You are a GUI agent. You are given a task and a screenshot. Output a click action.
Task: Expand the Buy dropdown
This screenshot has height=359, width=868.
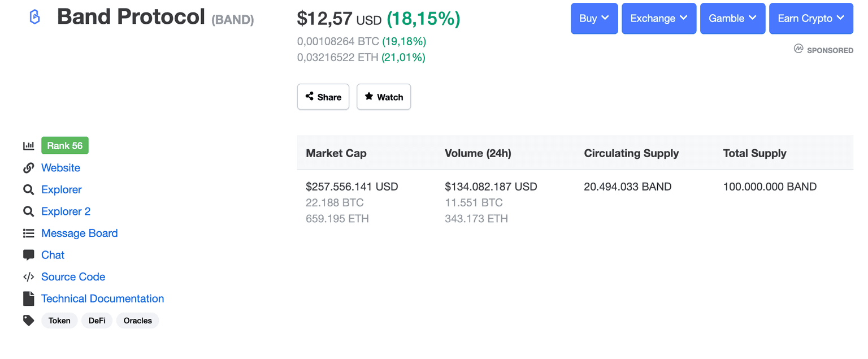594,19
